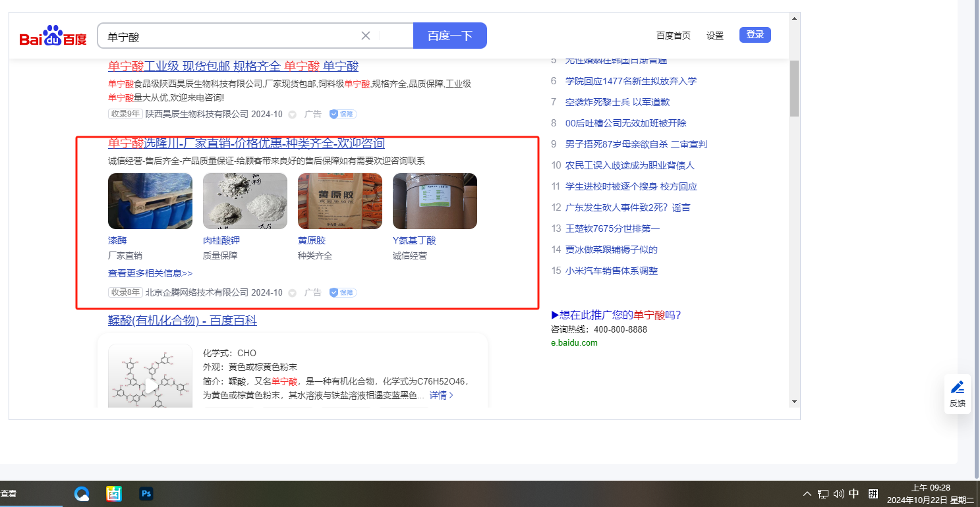980x507 pixels.
Task: Click the 黄原胶 bag thumbnail
Action: [340, 201]
